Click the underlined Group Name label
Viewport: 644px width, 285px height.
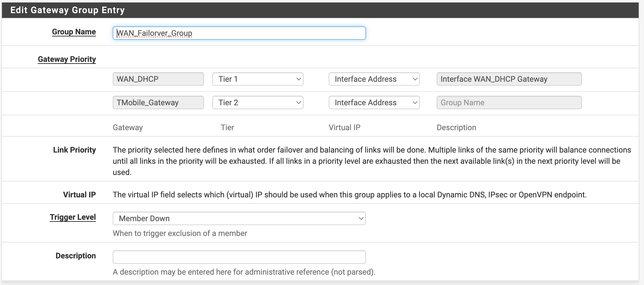coord(74,32)
